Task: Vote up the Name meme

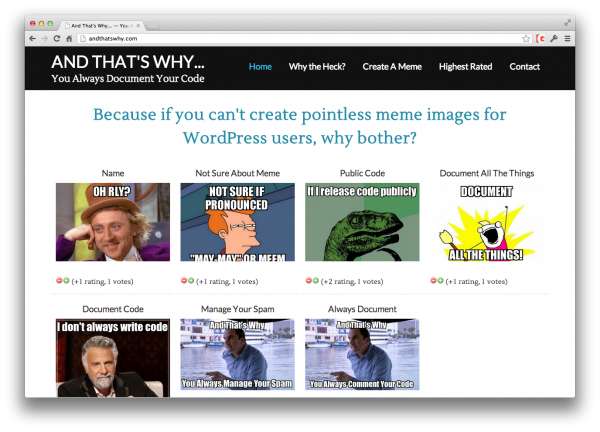Action: 66,280
